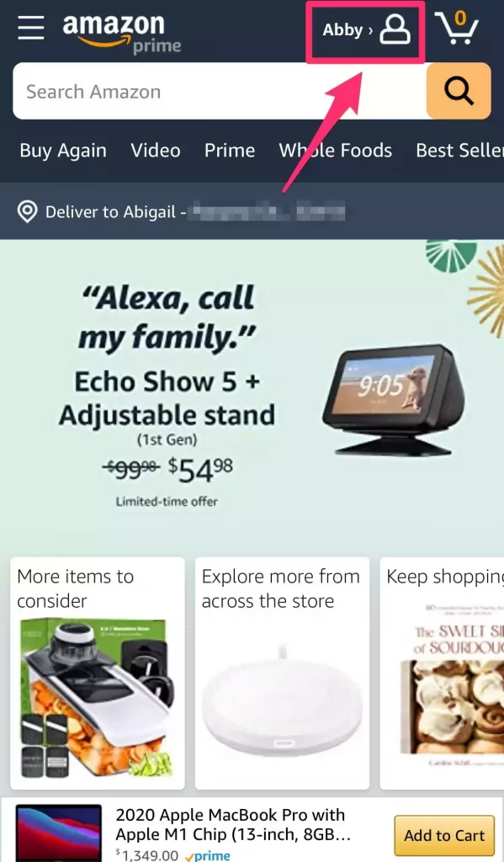Select the Prime navigation tab
This screenshot has width=504, height=862.
pos(230,151)
